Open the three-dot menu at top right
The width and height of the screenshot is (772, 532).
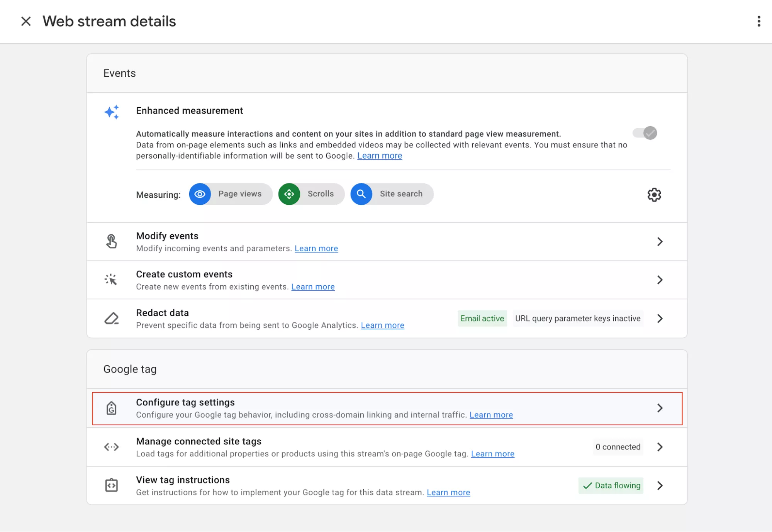pyautogui.click(x=758, y=21)
